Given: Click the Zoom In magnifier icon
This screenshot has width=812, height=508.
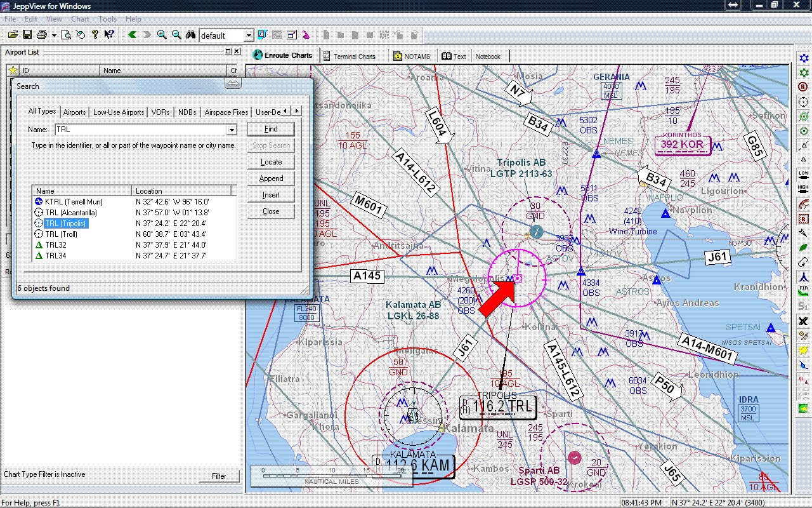Looking at the screenshot, I should click(162, 35).
